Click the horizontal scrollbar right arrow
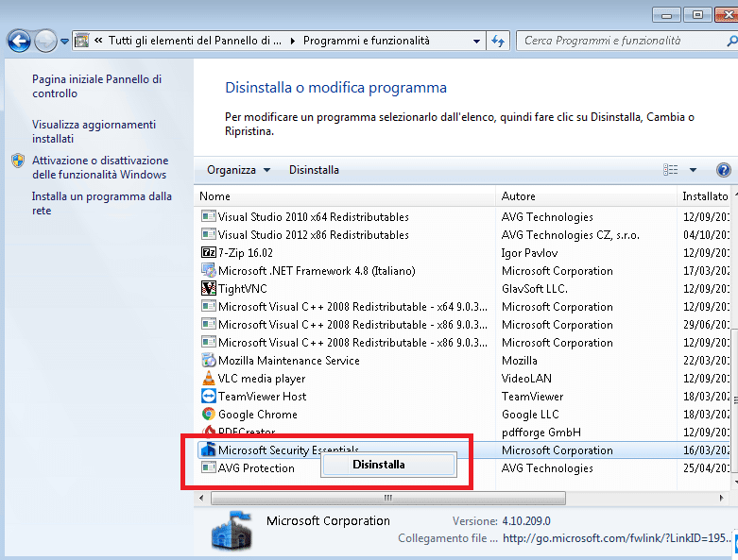The image size is (738, 560). (x=721, y=498)
